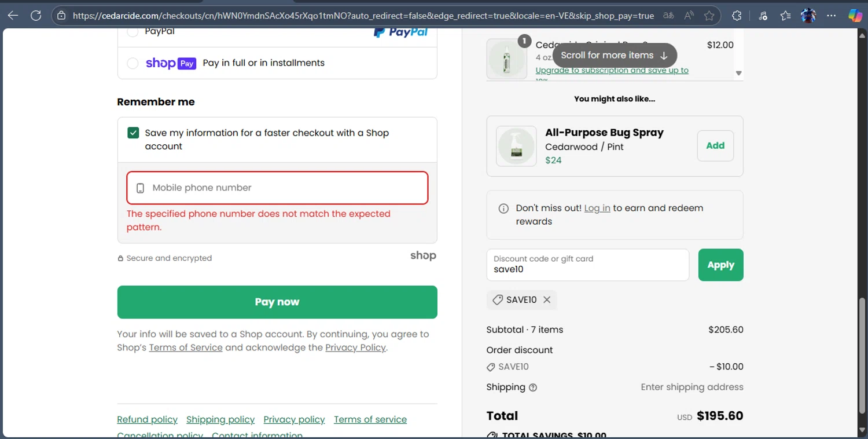The height and width of the screenshot is (439, 868).
Task: Open the Copilot sidebar icon
Action: [855, 16]
